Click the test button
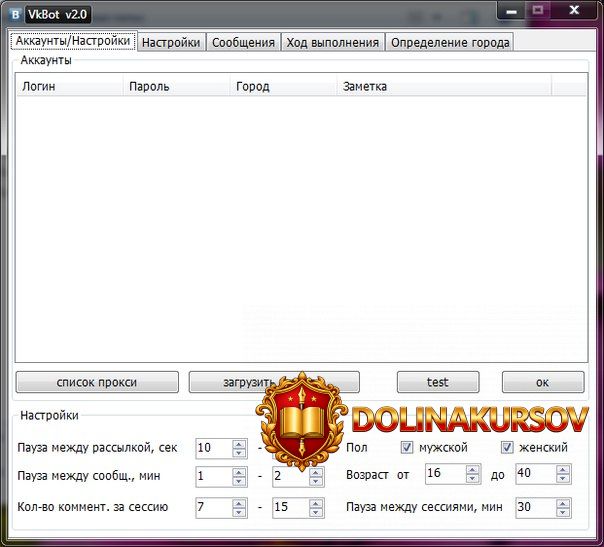 click(438, 382)
